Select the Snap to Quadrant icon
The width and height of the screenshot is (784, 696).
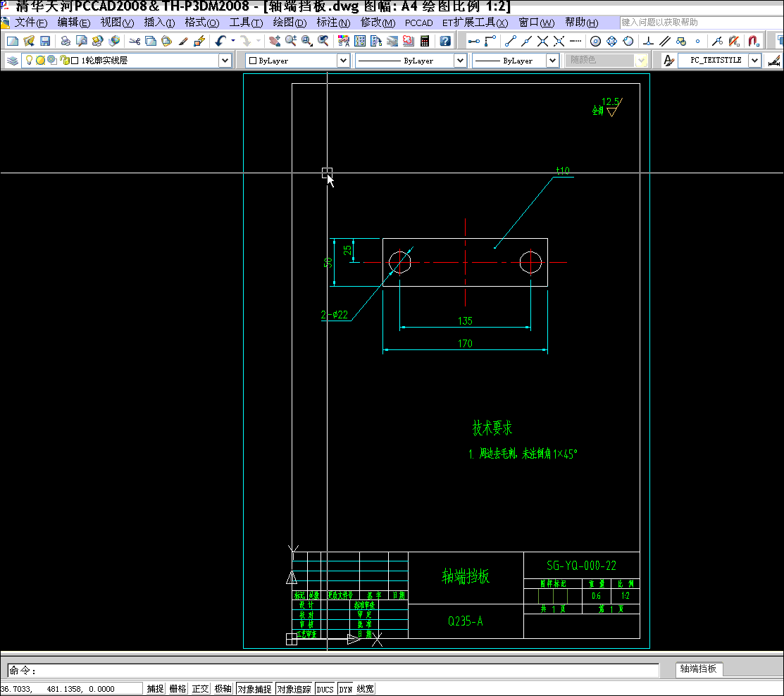(611, 41)
